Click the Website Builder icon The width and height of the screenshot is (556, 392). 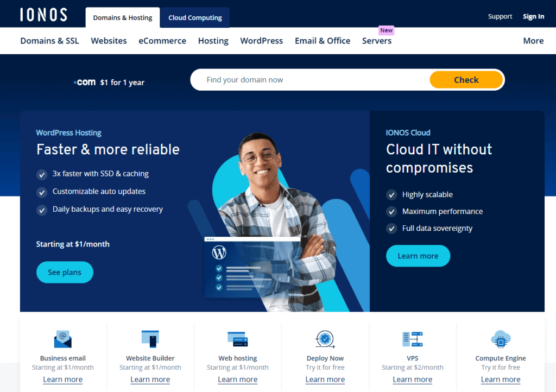tap(150, 339)
